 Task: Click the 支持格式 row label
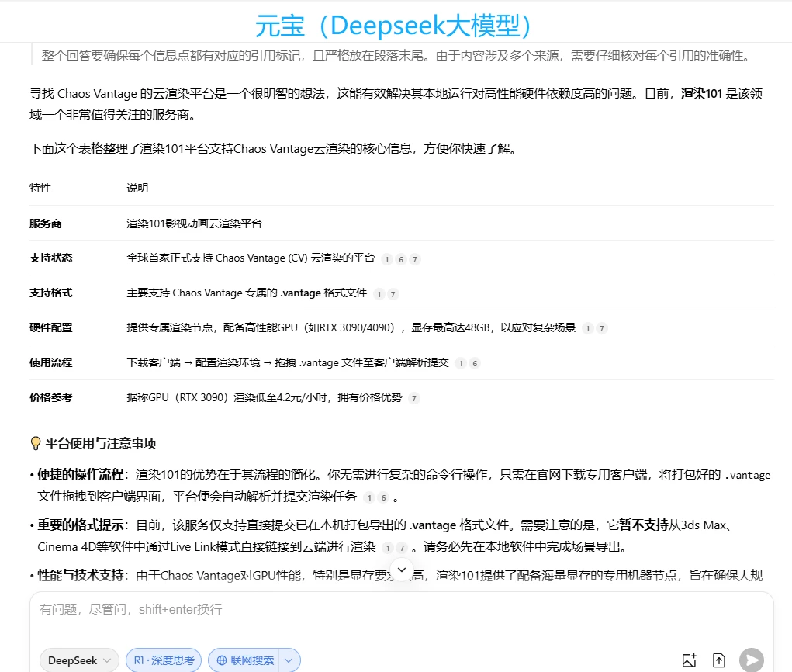click(x=51, y=293)
